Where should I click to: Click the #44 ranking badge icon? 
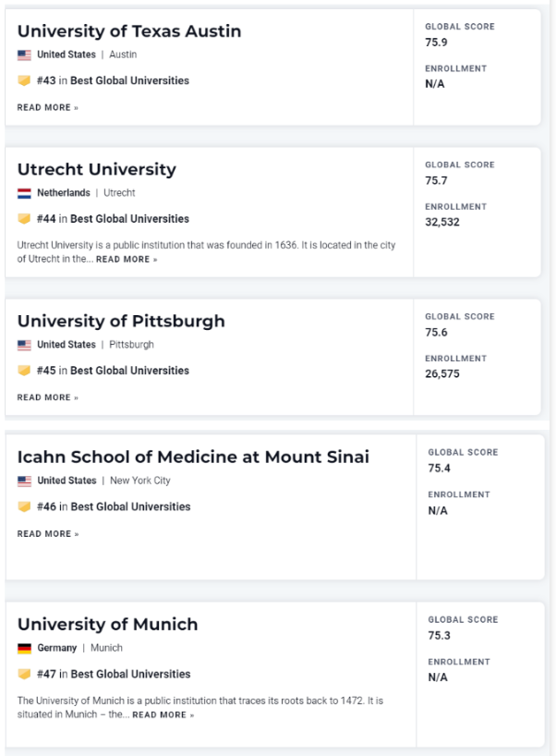(24, 220)
